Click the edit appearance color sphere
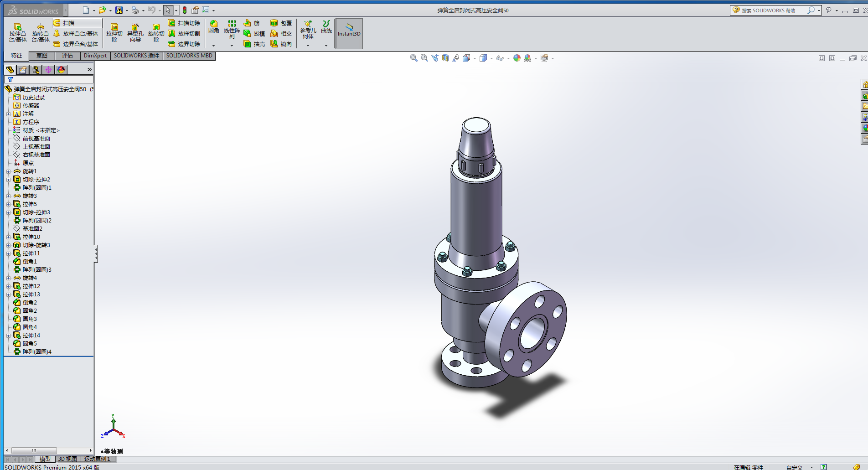 point(517,58)
